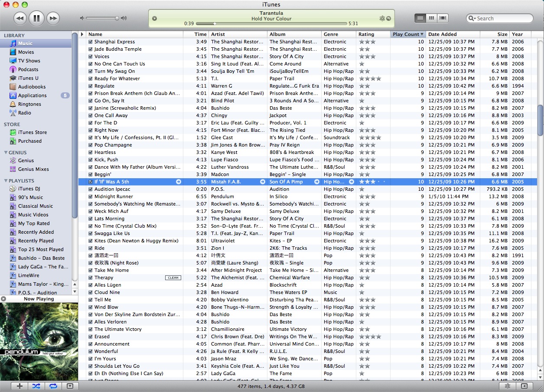Click the arrow button in track display
Viewport: 544px width, 392px height.
pos(388,18)
